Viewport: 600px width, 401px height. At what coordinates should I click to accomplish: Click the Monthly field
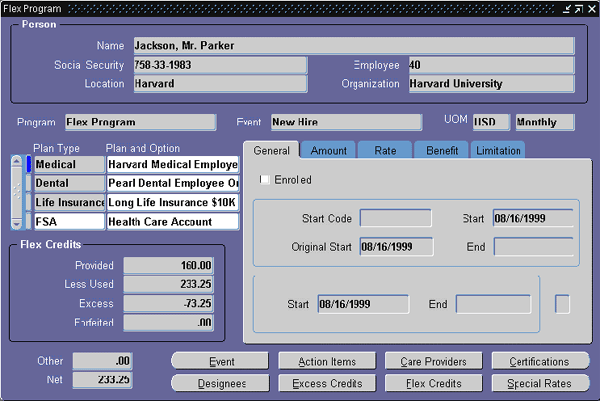[x=545, y=122]
